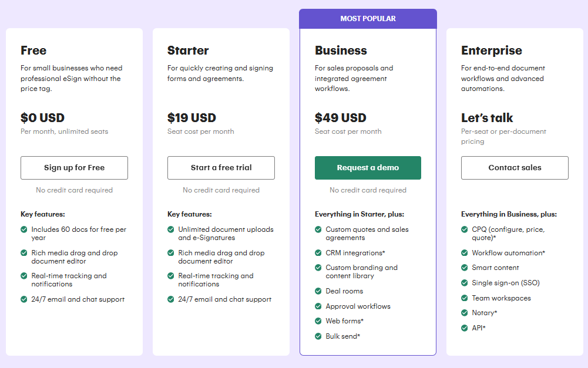Click checkmark icon next to Deal rooms
Screen dimensions: 588x368
(x=318, y=291)
